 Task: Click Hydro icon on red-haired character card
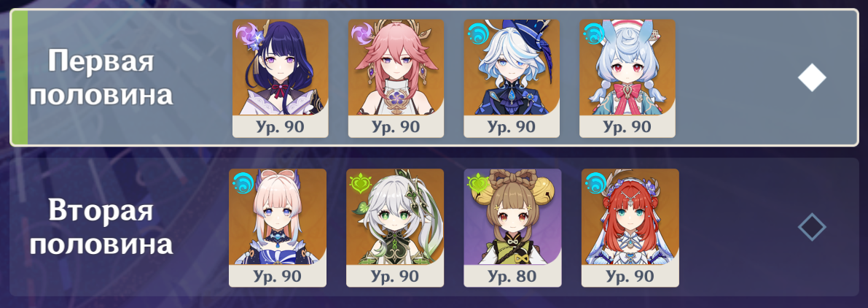tap(595, 182)
